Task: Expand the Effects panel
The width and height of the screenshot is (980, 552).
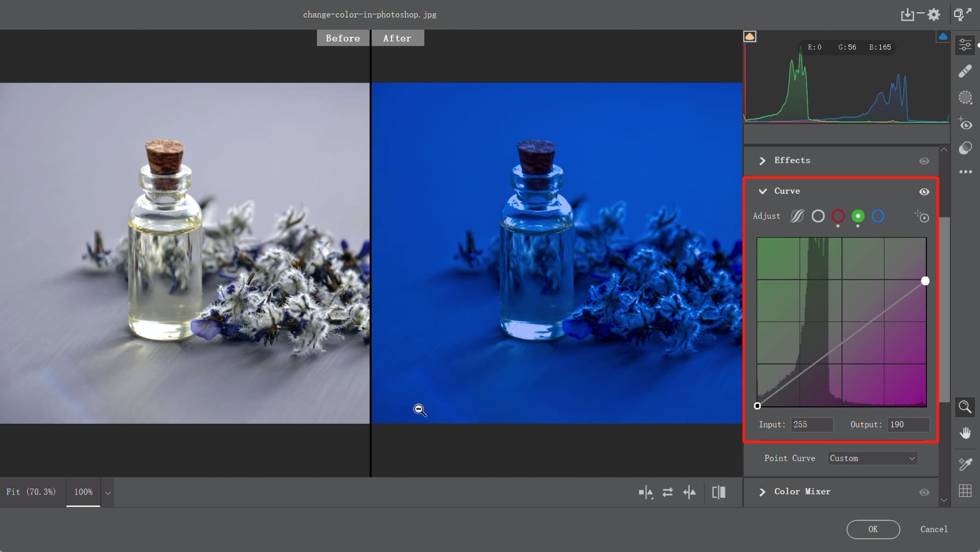Action: click(762, 161)
